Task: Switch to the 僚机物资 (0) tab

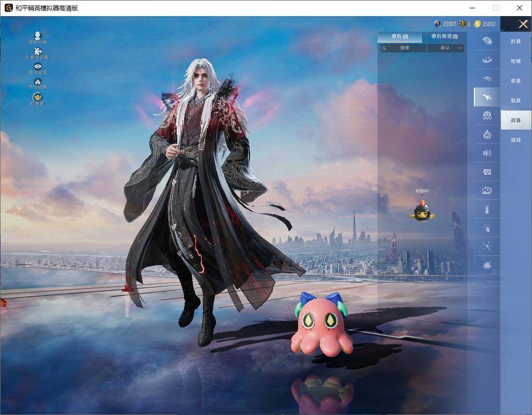Action: (x=444, y=36)
